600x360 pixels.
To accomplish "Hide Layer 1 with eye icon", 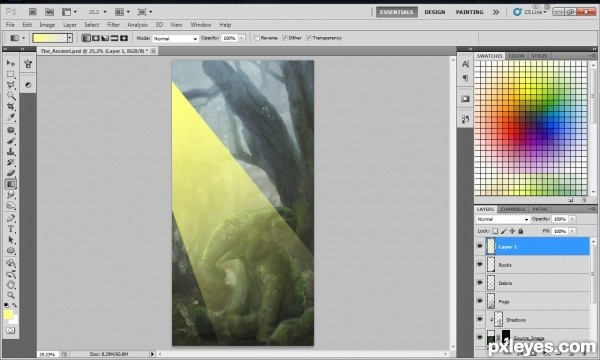I will [479, 246].
